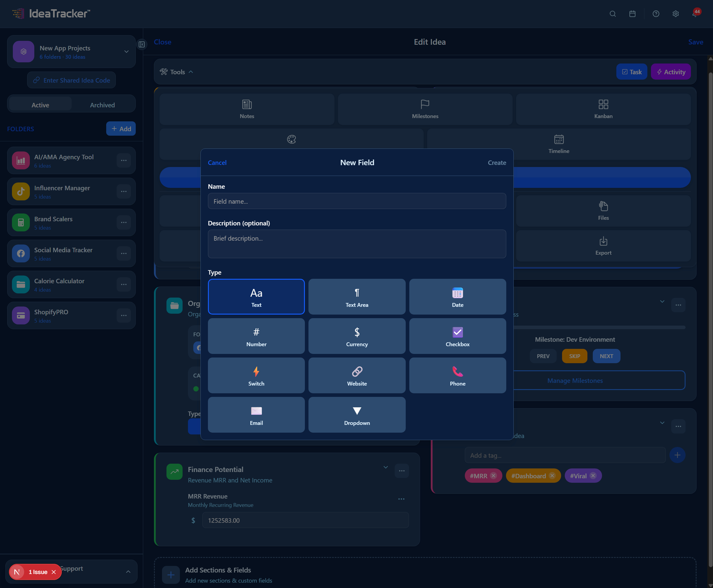
Task: Expand the New App Projects folder selector
Action: point(126,52)
